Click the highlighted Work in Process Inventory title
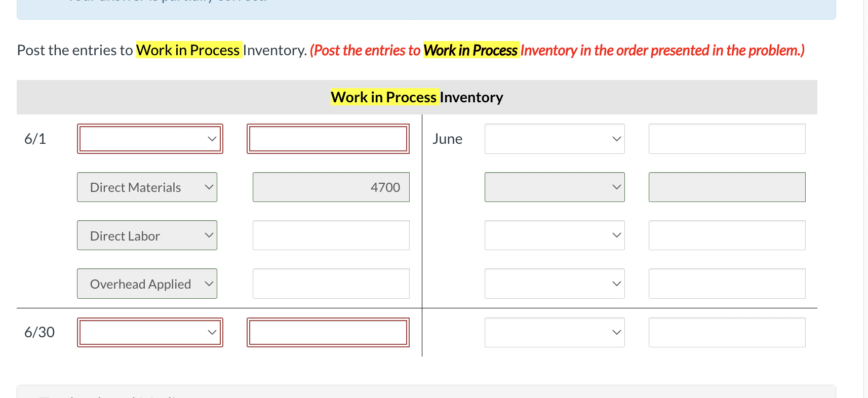The image size is (868, 398). 416,97
